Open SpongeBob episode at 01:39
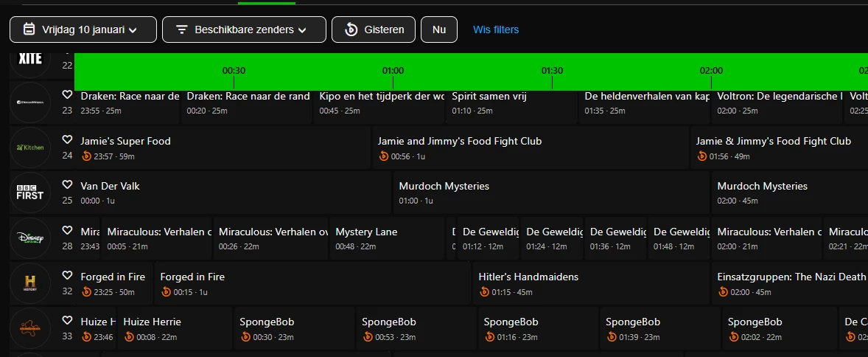 (x=660, y=328)
